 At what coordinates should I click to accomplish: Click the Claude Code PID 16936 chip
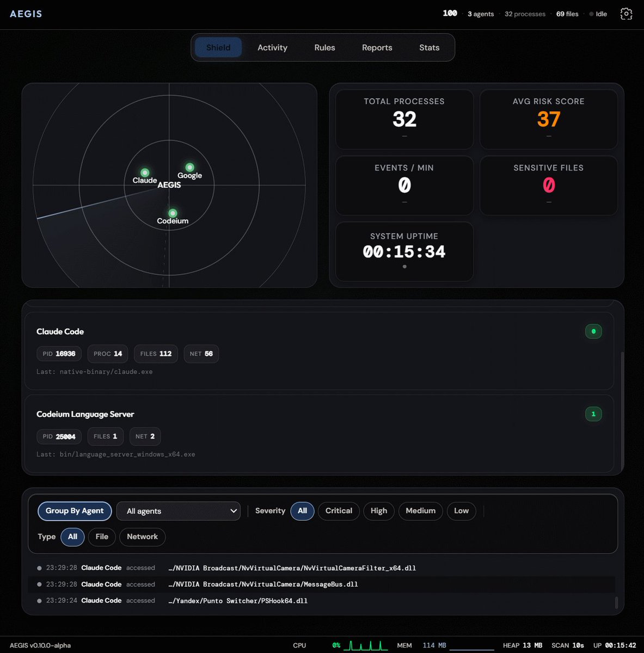pyautogui.click(x=59, y=354)
